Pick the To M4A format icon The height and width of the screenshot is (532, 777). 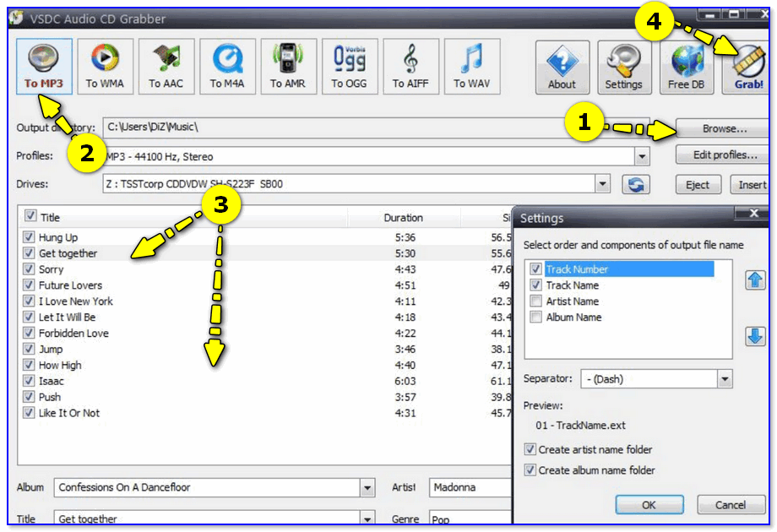point(227,66)
